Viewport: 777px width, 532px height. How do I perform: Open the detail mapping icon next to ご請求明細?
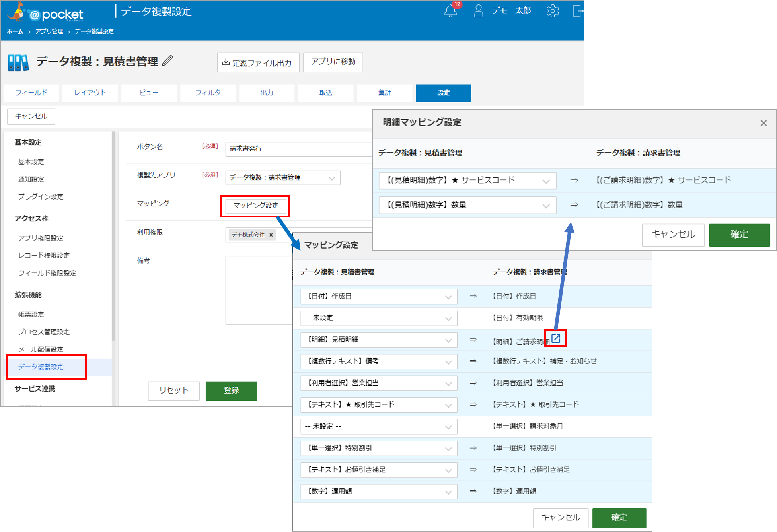pos(556,338)
